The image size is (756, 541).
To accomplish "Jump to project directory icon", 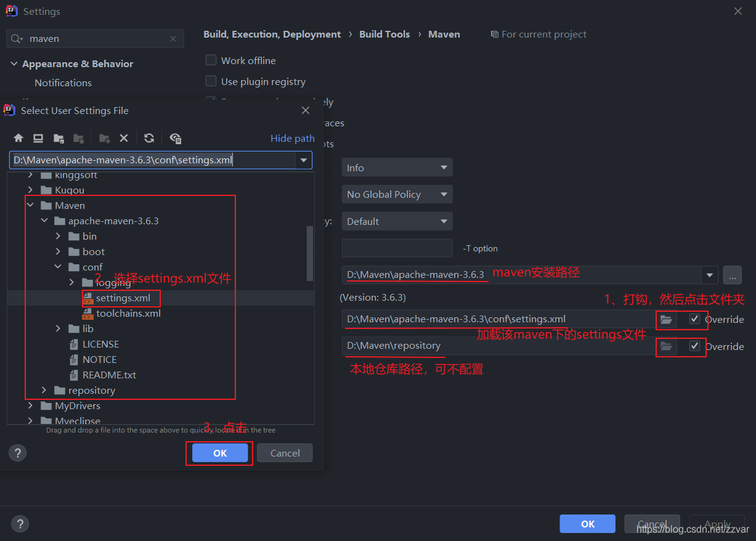I will (59, 138).
